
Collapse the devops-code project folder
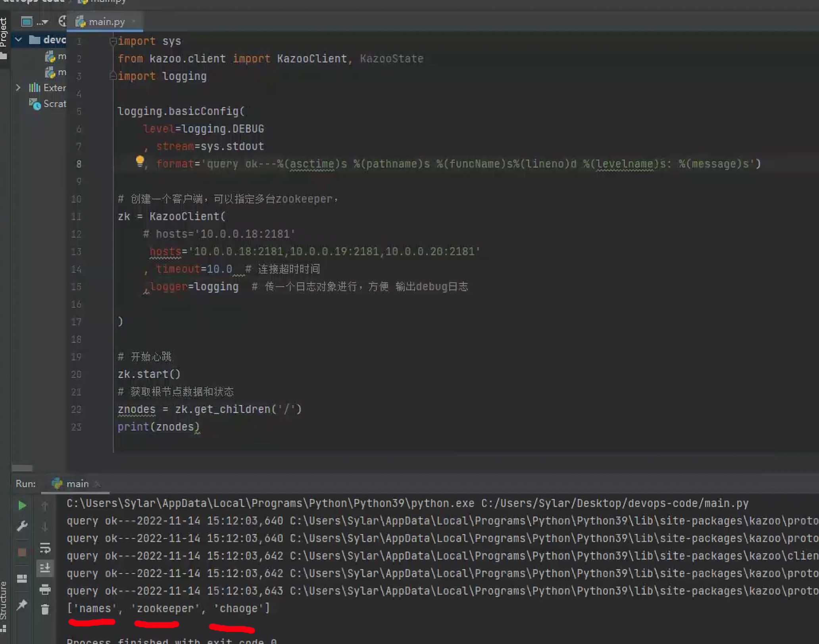[x=18, y=40]
